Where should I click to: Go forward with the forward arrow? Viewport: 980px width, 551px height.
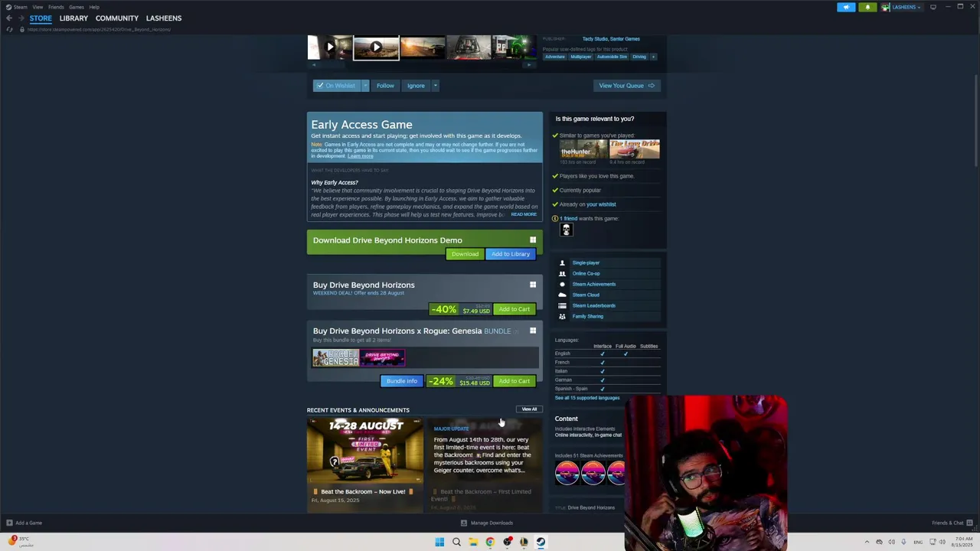pyautogui.click(x=21, y=18)
